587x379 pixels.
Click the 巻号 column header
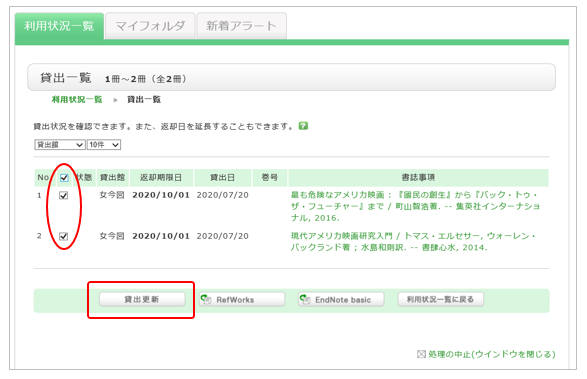[270, 178]
